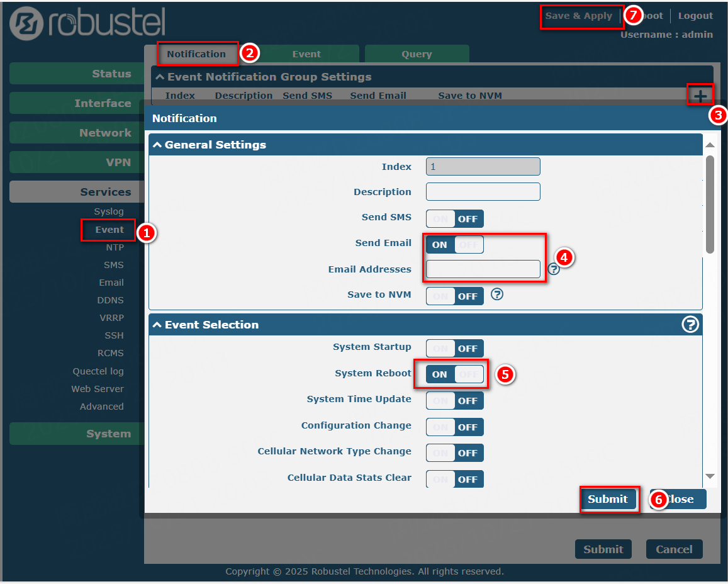Click Submit button in Notification dialog
The width and height of the screenshot is (728, 584).
608,499
